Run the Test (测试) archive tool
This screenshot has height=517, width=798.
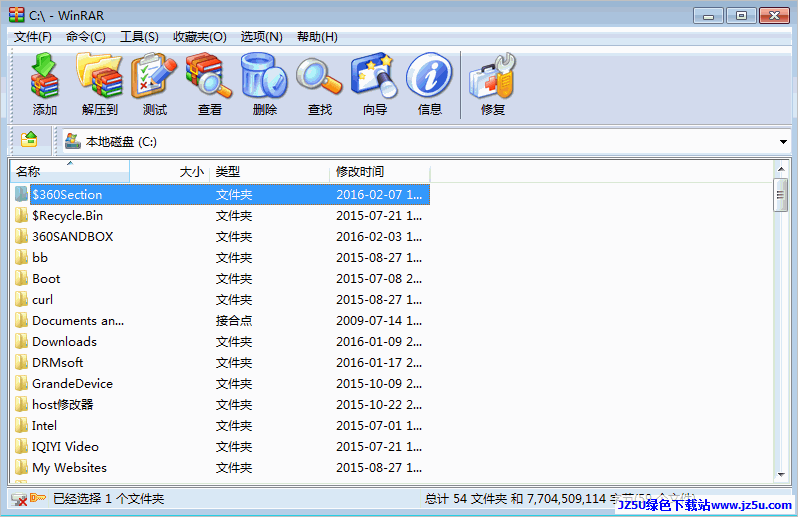point(154,84)
